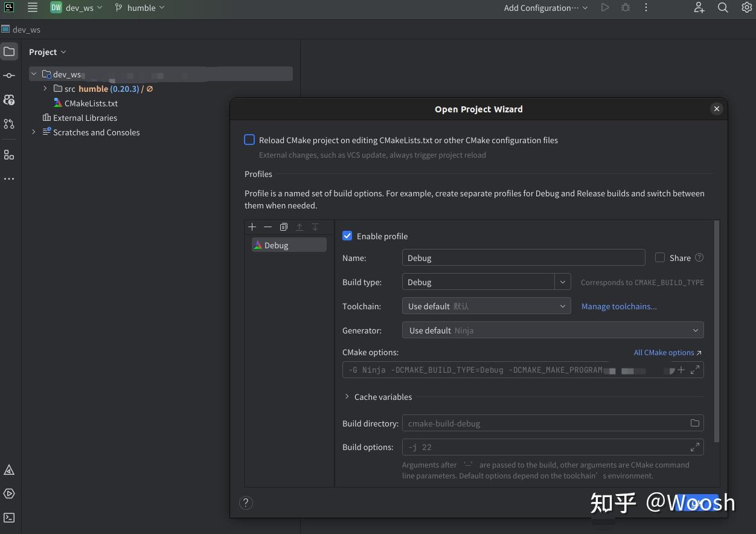Click the Remove profile minus icon
Viewport: 756px width, 534px height.
coord(267,227)
